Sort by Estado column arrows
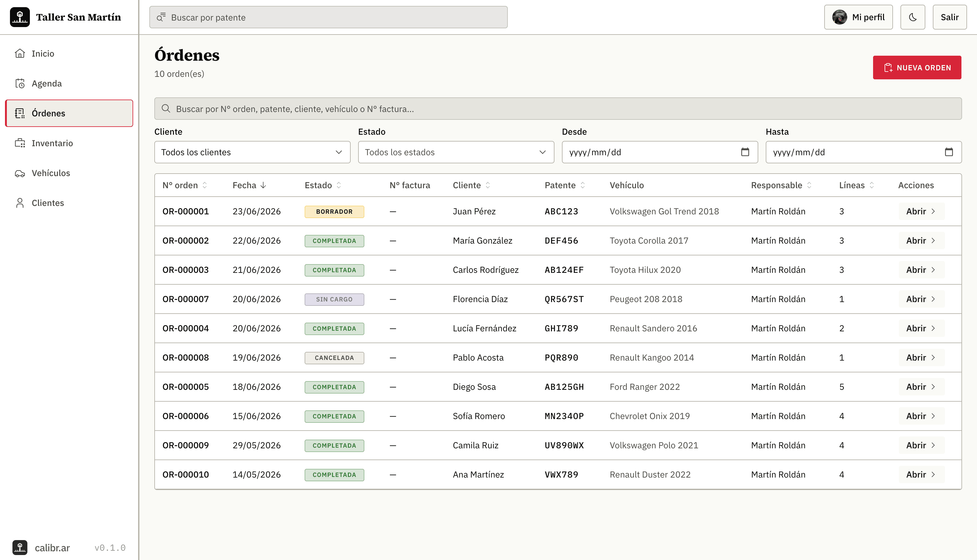This screenshot has width=977, height=560. 339,185
